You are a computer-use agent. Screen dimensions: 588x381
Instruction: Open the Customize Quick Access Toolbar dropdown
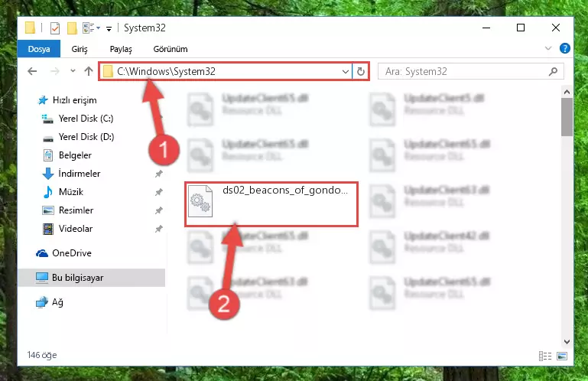109,28
